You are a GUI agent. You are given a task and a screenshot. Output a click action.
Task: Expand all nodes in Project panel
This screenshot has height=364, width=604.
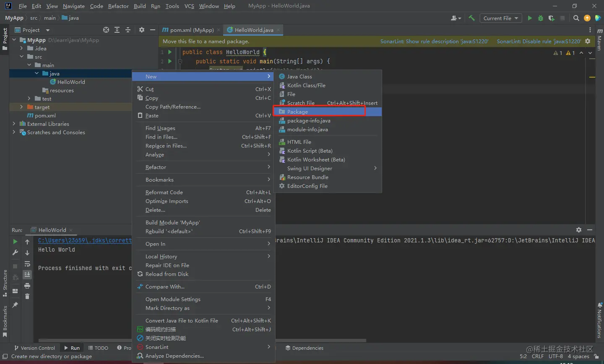coord(117,30)
